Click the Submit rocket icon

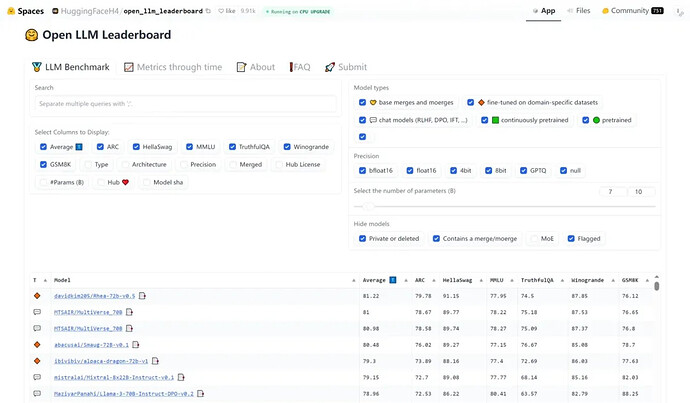[x=330, y=67]
